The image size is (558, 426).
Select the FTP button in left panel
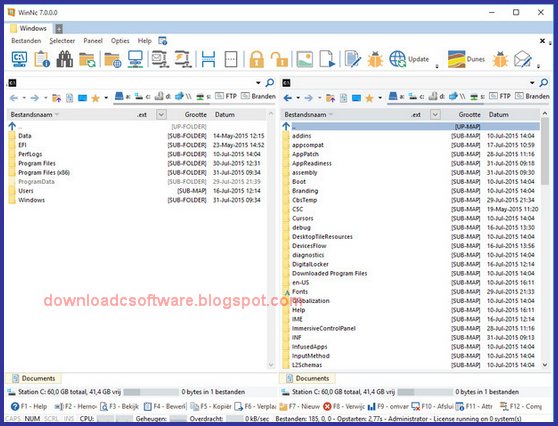(x=226, y=96)
